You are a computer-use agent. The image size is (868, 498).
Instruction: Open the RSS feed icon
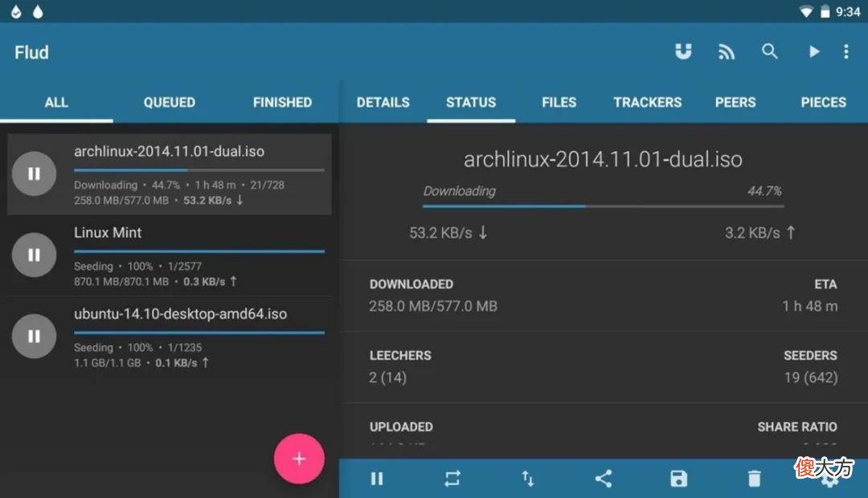(727, 51)
